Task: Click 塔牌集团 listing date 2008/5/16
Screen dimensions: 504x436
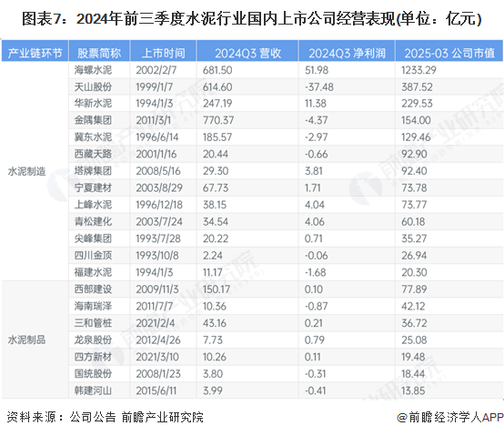Action: (157, 171)
